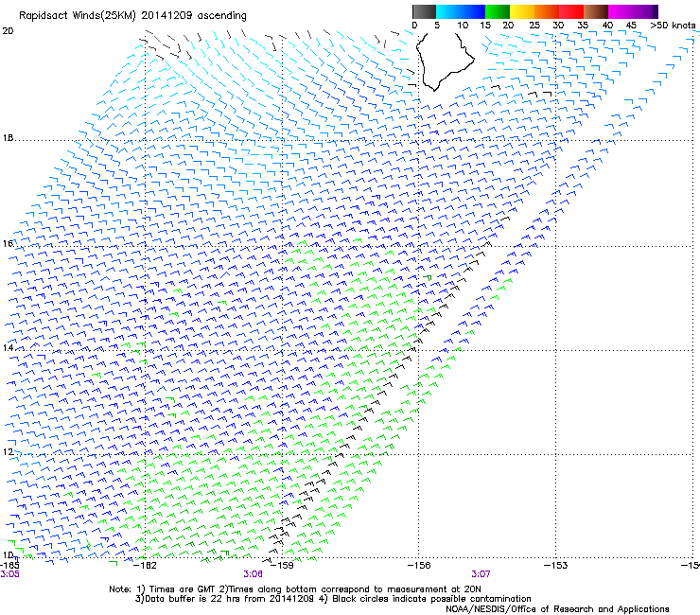Click the cyan 5-10 knots color swatch
700x615 pixels.
[448, 11]
